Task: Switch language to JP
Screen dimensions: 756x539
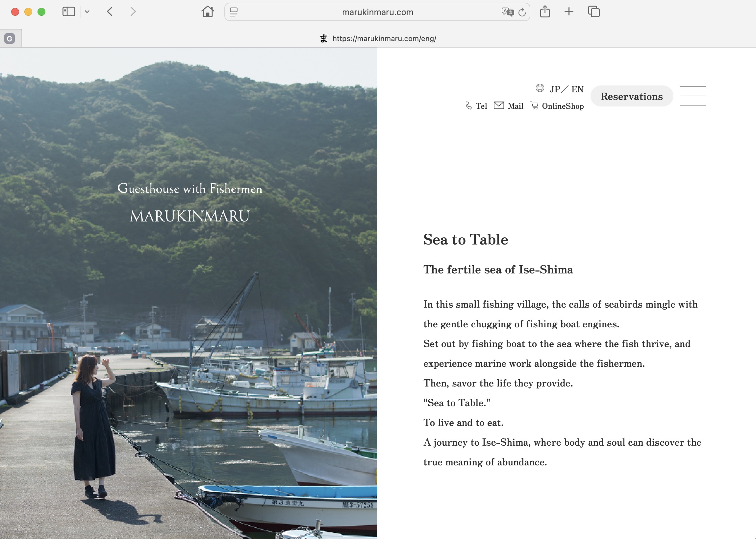Action: pyautogui.click(x=555, y=89)
